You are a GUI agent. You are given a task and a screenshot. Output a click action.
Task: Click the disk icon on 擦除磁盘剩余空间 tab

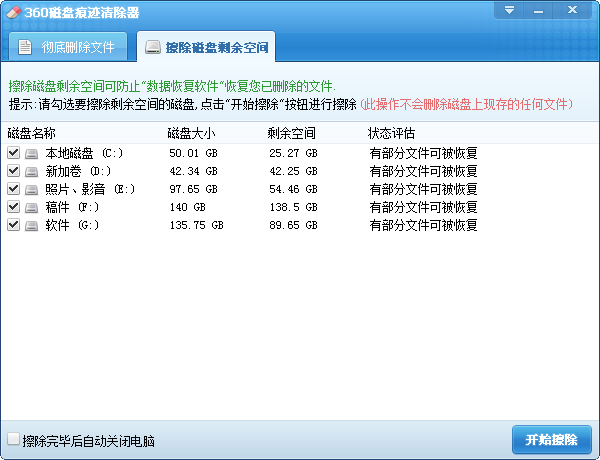pyautogui.click(x=152, y=47)
